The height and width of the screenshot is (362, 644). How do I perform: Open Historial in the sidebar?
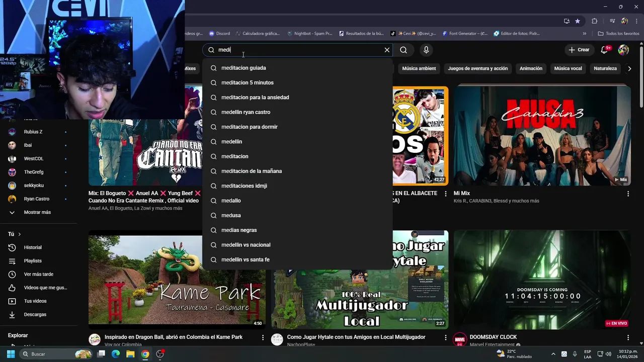click(x=38, y=247)
